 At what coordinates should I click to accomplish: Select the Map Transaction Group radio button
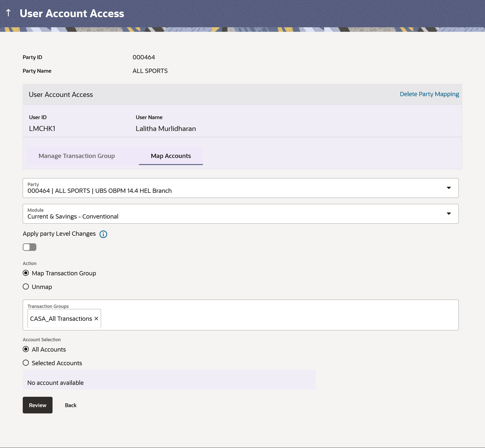tap(26, 273)
